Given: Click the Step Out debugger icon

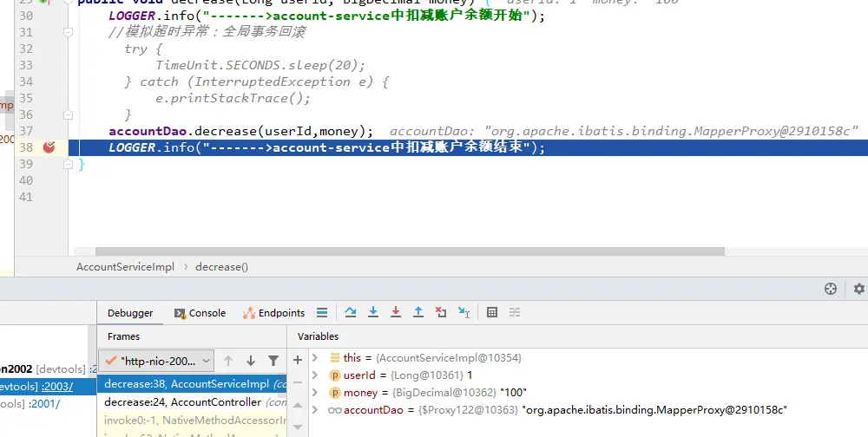Looking at the screenshot, I should pos(418,312).
